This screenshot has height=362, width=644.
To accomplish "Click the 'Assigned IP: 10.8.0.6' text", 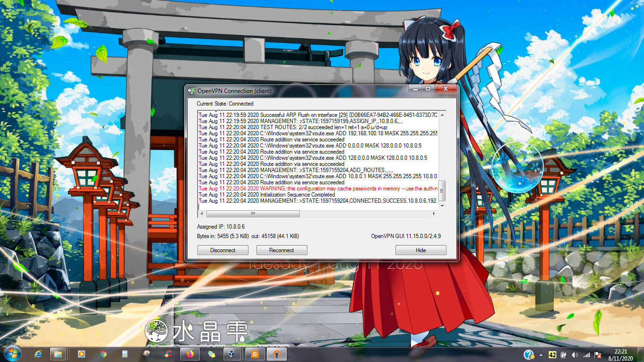I will (221, 227).
